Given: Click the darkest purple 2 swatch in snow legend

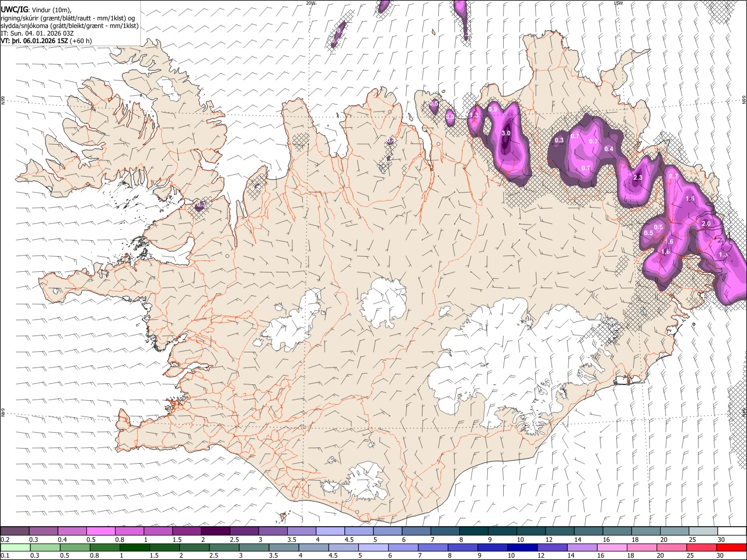Looking at the screenshot, I should coord(215,531).
